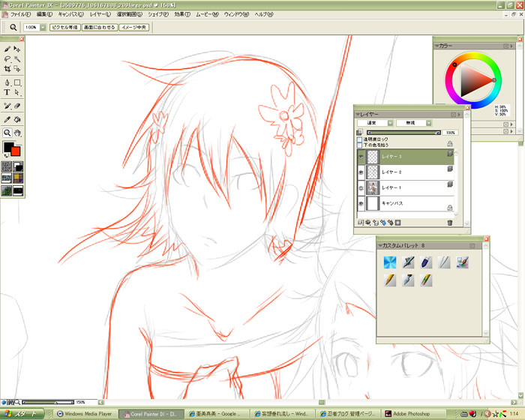The width and height of the screenshot is (525, 420).
Task: Choose the palette knife in custom palette
Action: [408, 280]
